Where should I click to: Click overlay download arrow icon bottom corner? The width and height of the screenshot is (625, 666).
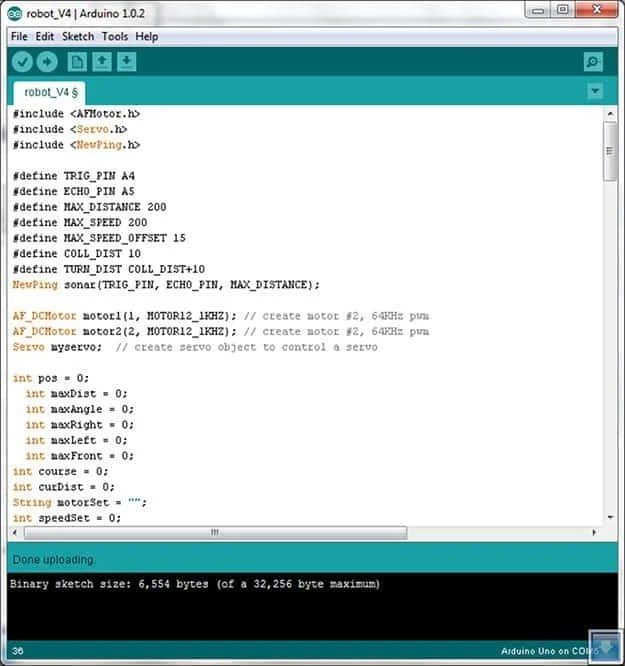pyautogui.click(x=605, y=646)
